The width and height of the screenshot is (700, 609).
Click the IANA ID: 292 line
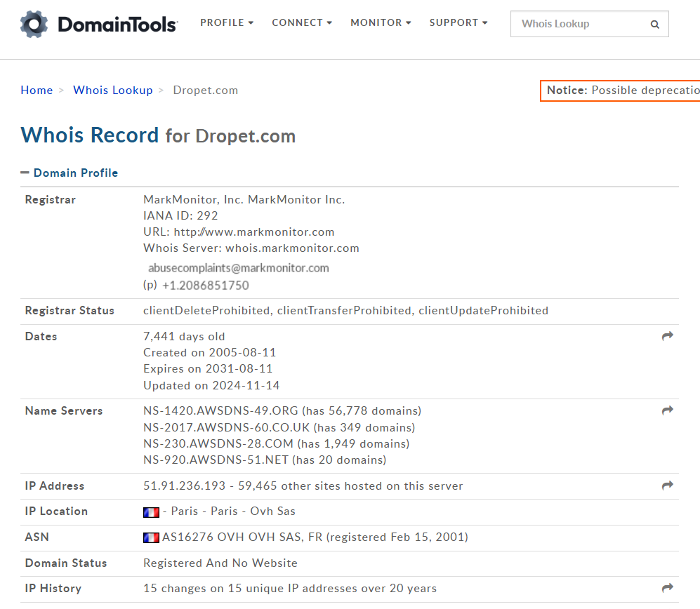pyautogui.click(x=180, y=215)
